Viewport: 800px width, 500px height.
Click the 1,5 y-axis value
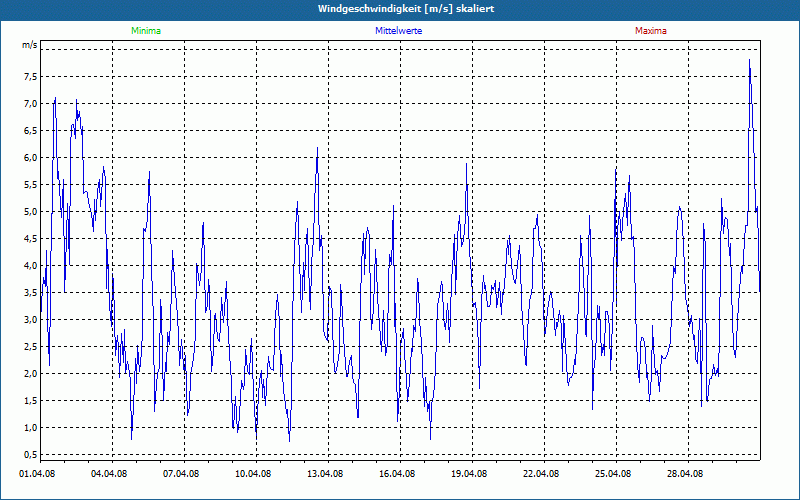[30, 401]
